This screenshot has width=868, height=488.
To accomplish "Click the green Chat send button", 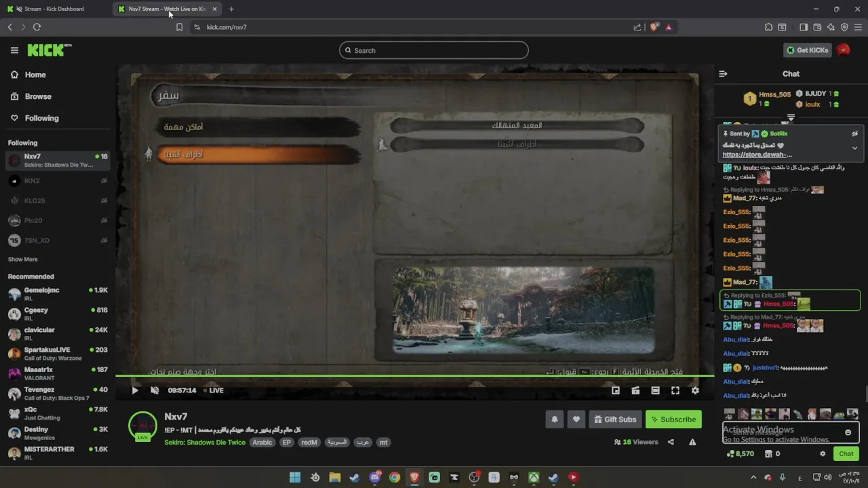I will coord(846,454).
